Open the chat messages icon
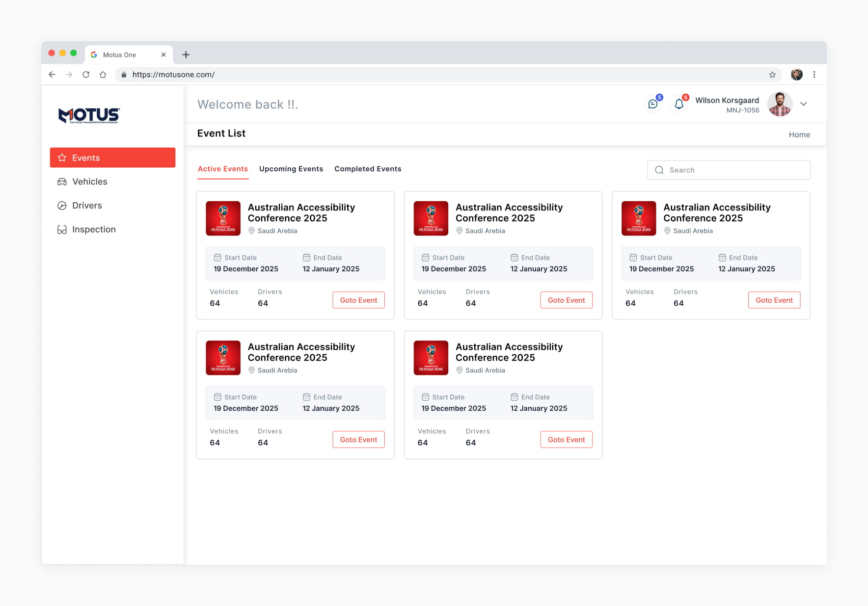 click(652, 104)
